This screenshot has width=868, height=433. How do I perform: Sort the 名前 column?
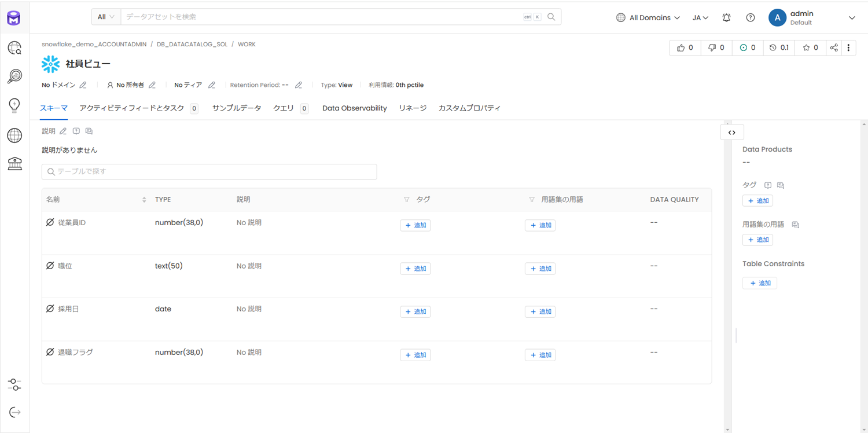coord(144,200)
